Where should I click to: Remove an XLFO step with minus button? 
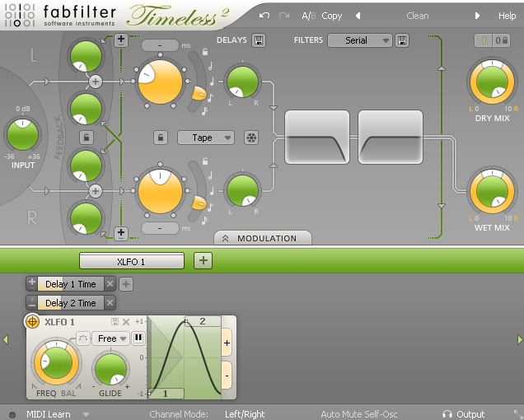pyautogui.click(x=227, y=376)
